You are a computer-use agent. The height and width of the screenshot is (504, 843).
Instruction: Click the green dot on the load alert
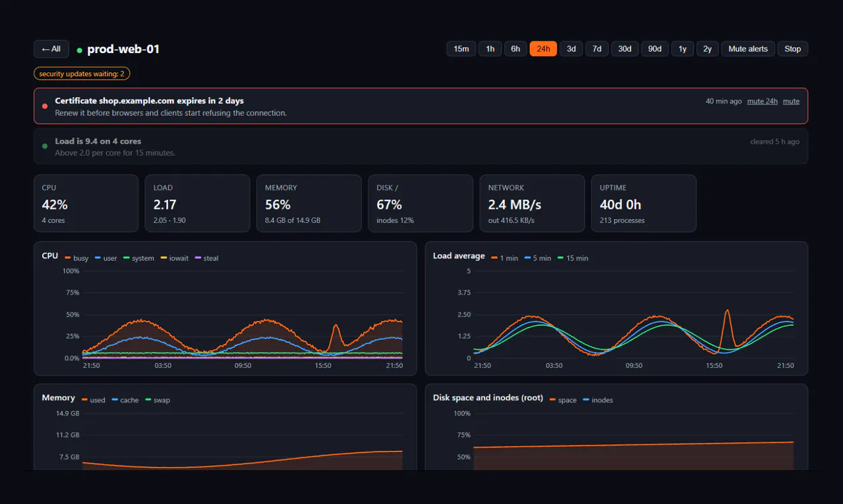tap(44, 146)
